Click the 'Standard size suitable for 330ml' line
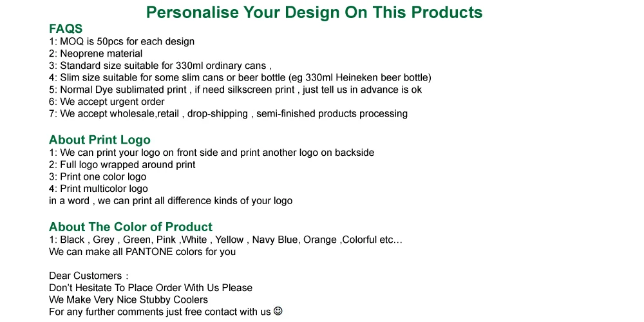The height and width of the screenshot is (322, 644). [x=160, y=65]
